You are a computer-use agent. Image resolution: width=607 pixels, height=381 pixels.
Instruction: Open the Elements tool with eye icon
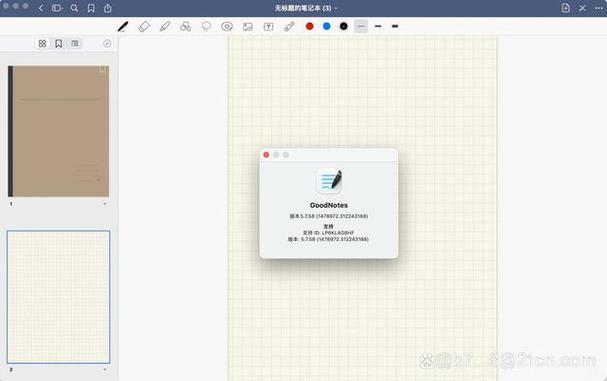227,26
